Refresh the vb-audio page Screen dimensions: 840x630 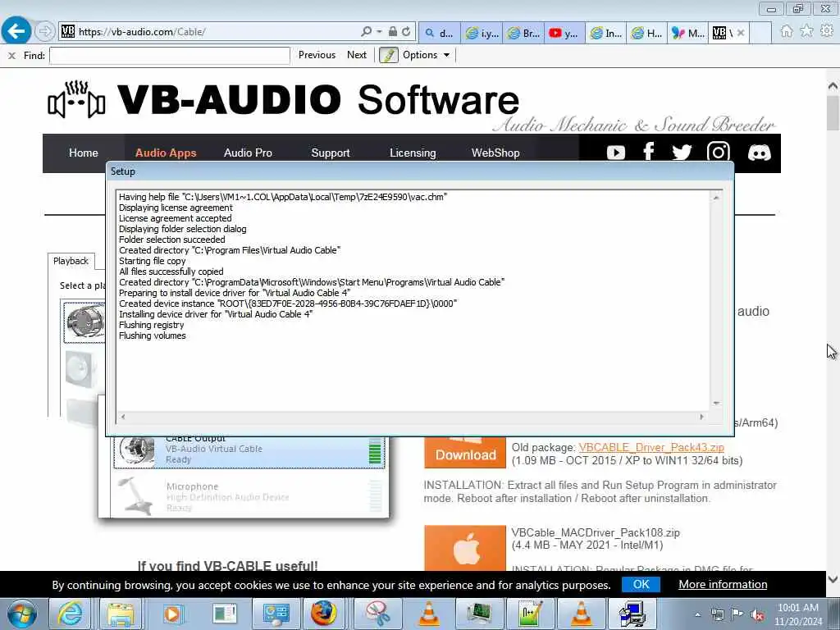click(406, 32)
